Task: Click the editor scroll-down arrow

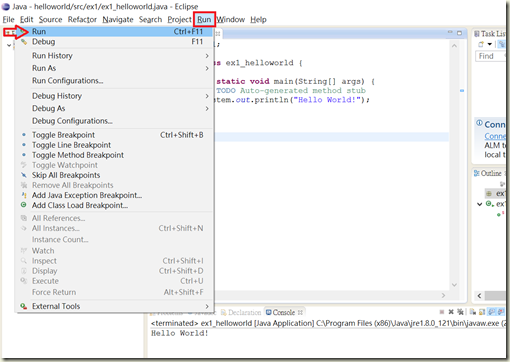Action: coord(454,285)
